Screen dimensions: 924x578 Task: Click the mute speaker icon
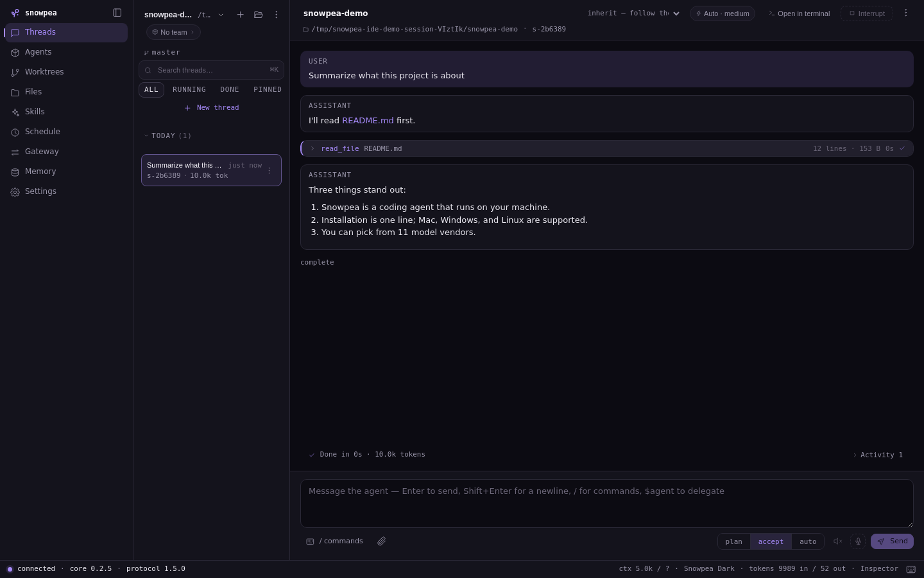[x=837, y=541]
